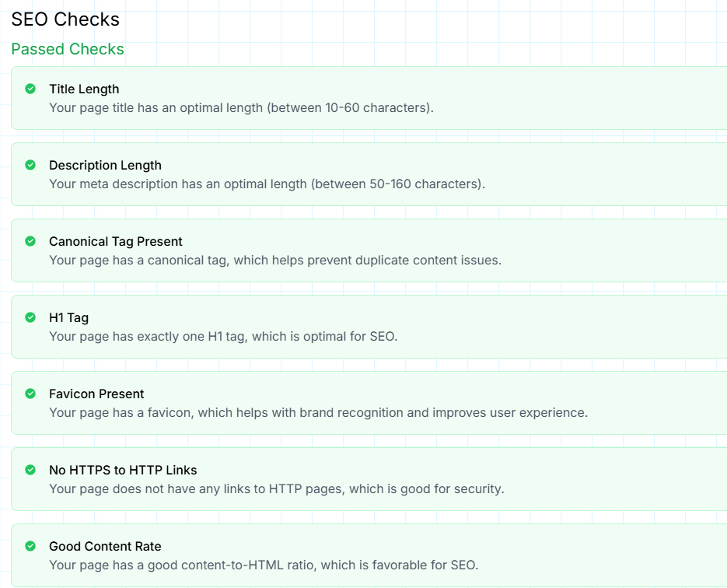
Task: Select the Passed Checks section heading
Action: pyautogui.click(x=68, y=49)
